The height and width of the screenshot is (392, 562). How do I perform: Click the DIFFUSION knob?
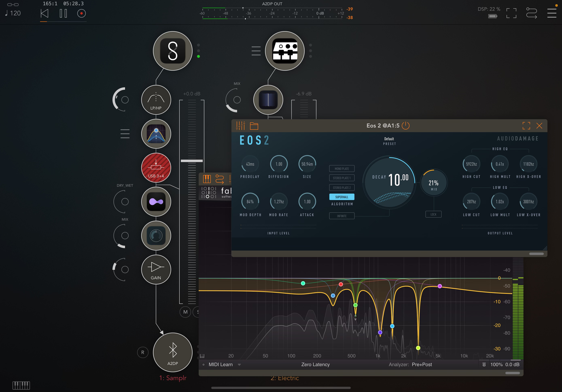279,164
